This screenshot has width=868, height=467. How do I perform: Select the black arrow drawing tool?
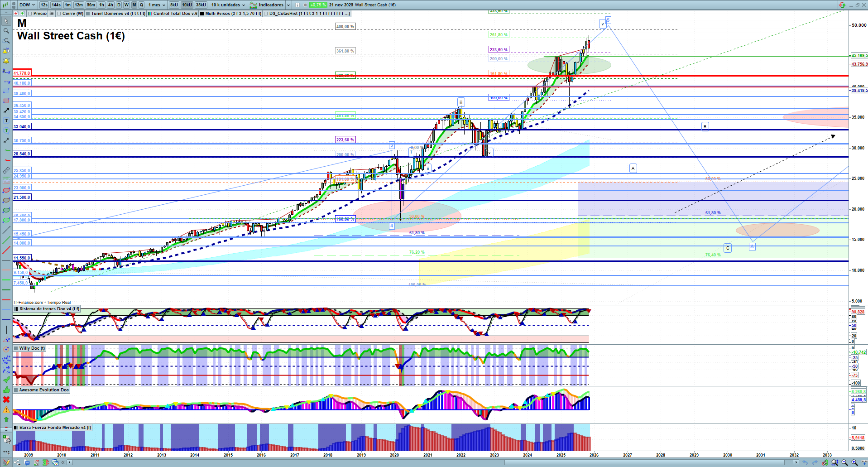pos(6,111)
